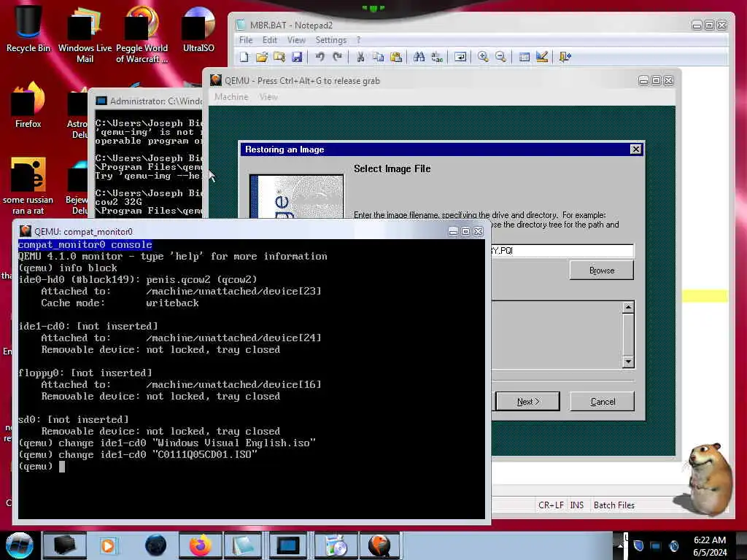Click the Next > button in the wizard
This screenshot has height=560, width=747.
(528, 402)
